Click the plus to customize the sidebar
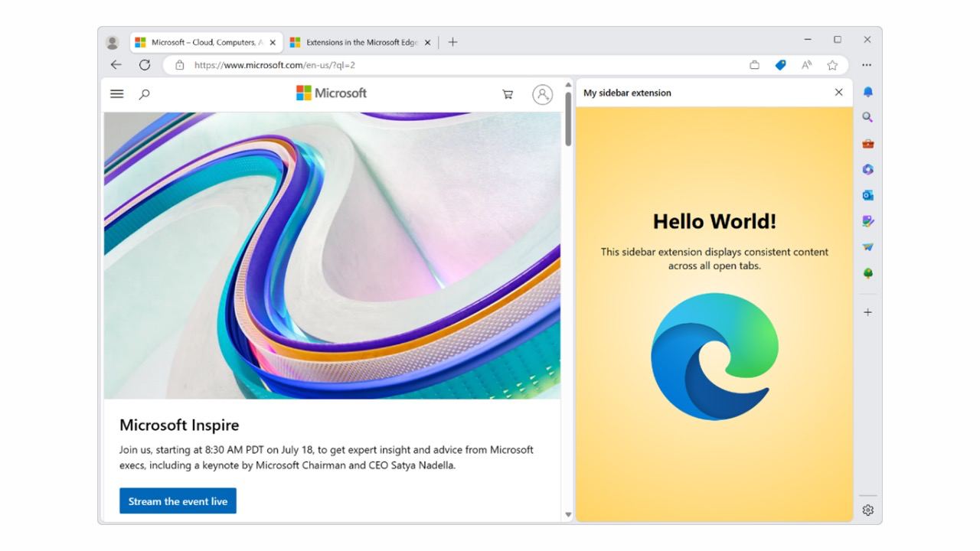980x551 pixels. point(867,312)
